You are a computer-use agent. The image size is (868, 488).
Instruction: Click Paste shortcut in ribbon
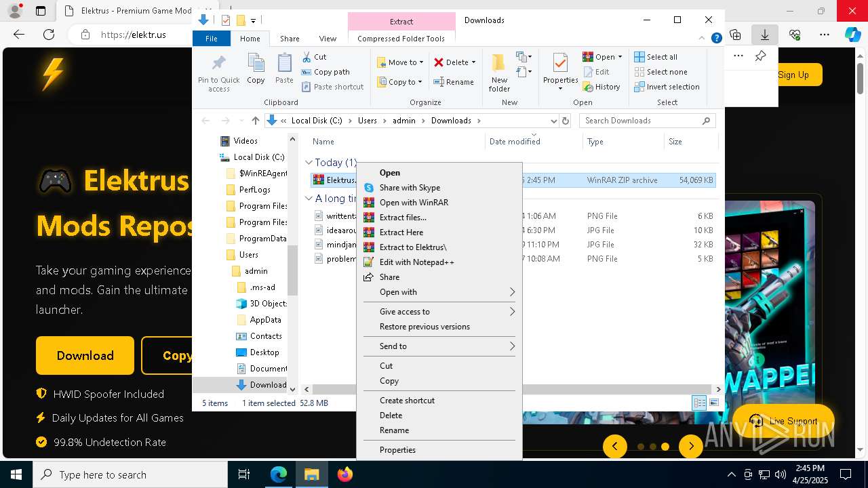coord(332,87)
